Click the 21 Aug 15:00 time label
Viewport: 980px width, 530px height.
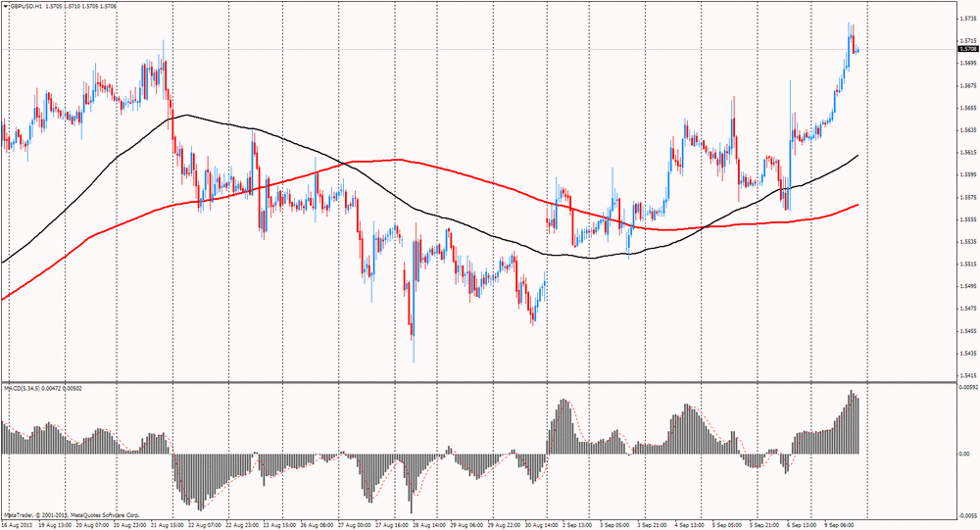click(166, 525)
